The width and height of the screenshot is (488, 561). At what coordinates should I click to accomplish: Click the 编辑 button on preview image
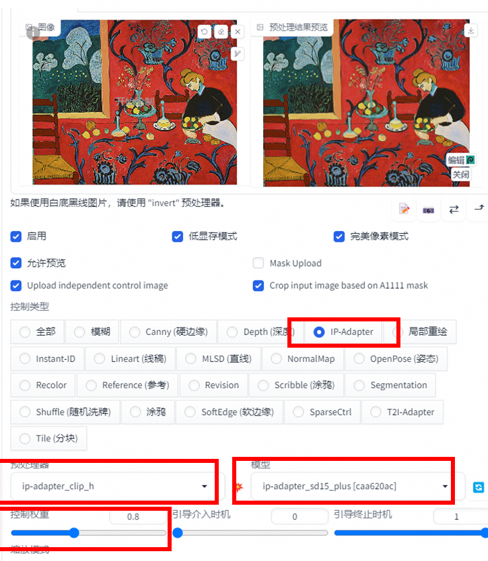[x=461, y=160]
